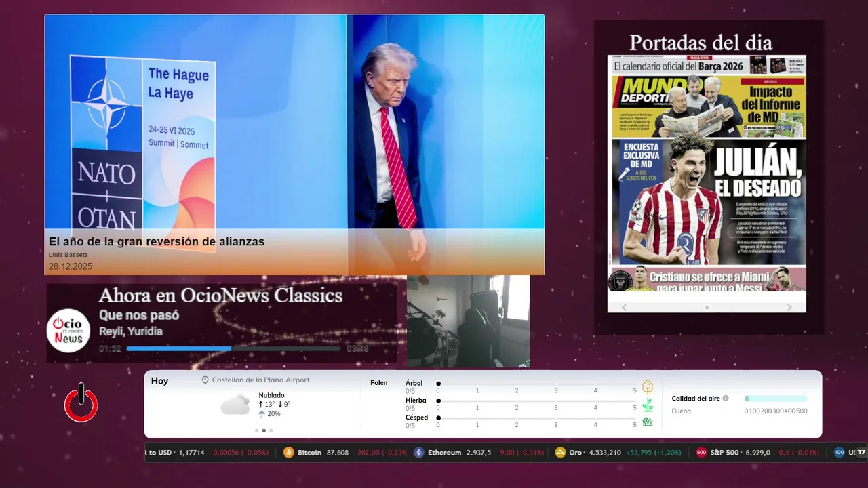Click the Césped pollen level slider

coord(536,418)
